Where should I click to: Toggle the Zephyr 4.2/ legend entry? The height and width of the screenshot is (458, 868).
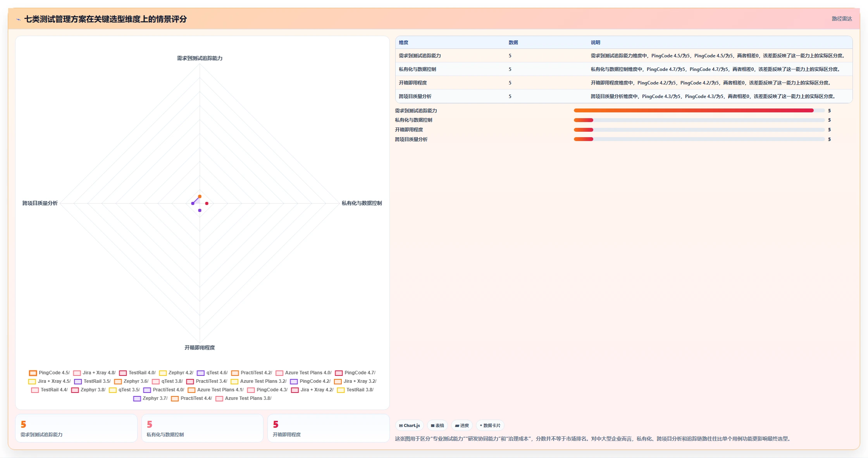(x=176, y=373)
